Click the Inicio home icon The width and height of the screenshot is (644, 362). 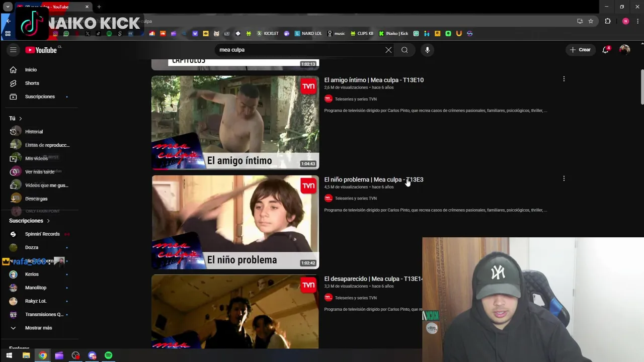pos(14,70)
